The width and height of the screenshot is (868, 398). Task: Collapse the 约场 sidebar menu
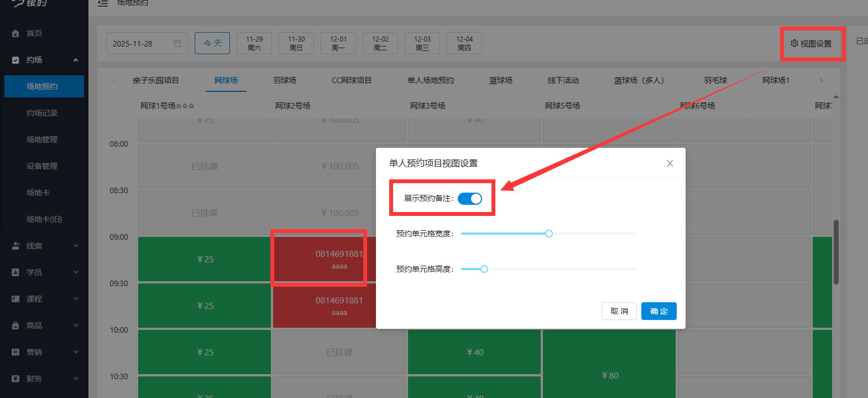pyautogui.click(x=76, y=60)
